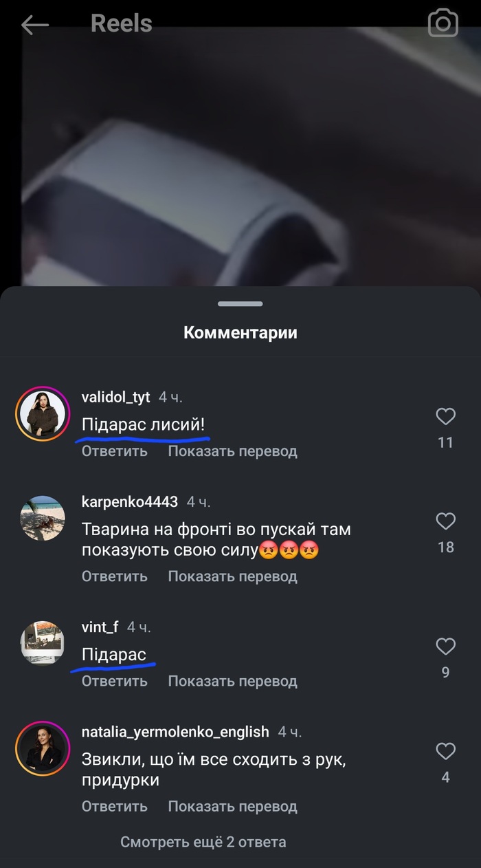Reply to natalia_yermolenko_english's comment
The height and width of the screenshot is (868, 481).
coord(115,806)
